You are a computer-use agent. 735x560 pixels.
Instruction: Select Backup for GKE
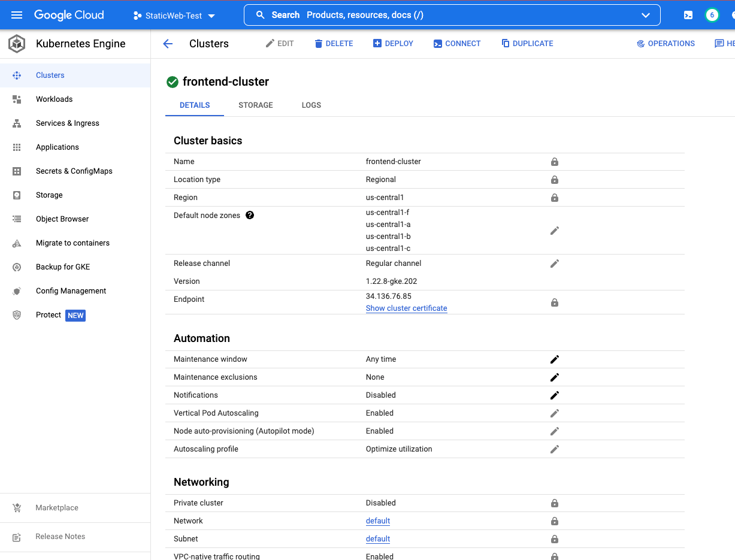point(62,267)
